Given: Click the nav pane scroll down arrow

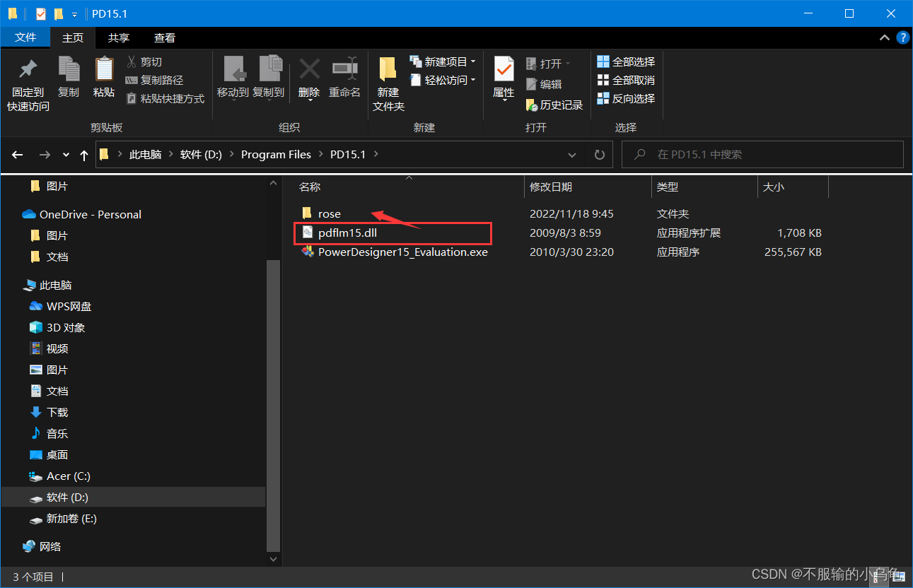Looking at the screenshot, I should coord(274,558).
